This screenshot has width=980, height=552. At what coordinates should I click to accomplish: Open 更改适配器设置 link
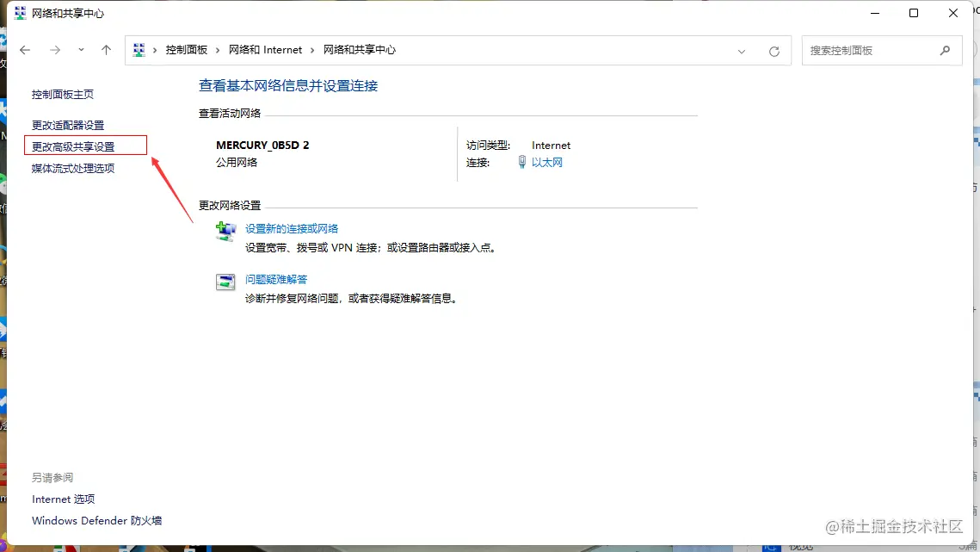68,125
